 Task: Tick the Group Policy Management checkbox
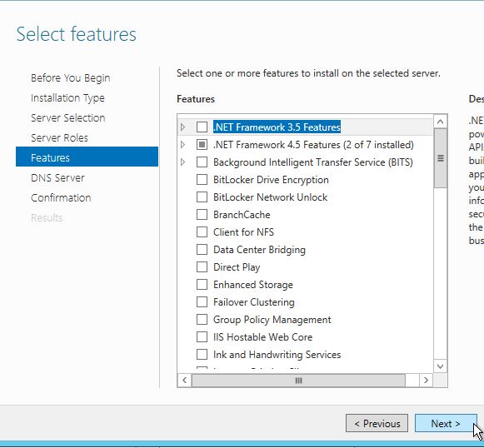point(202,319)
